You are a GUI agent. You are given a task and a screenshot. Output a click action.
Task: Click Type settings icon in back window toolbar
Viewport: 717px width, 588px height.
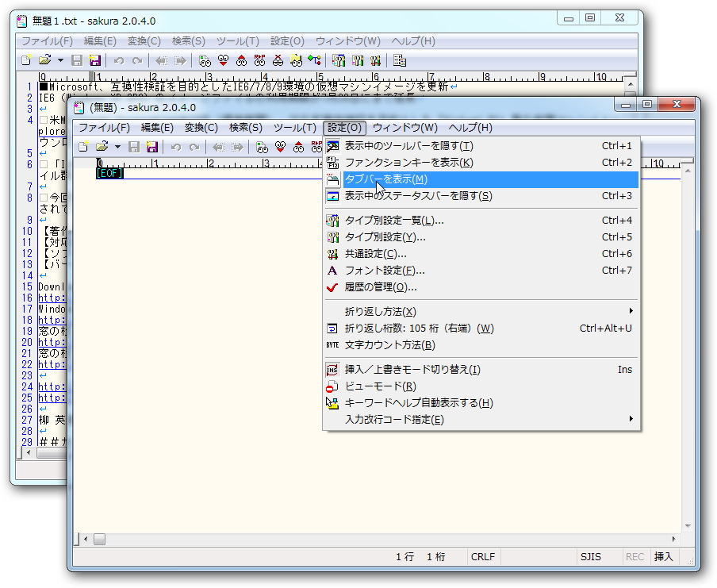(x=358, y=60)
